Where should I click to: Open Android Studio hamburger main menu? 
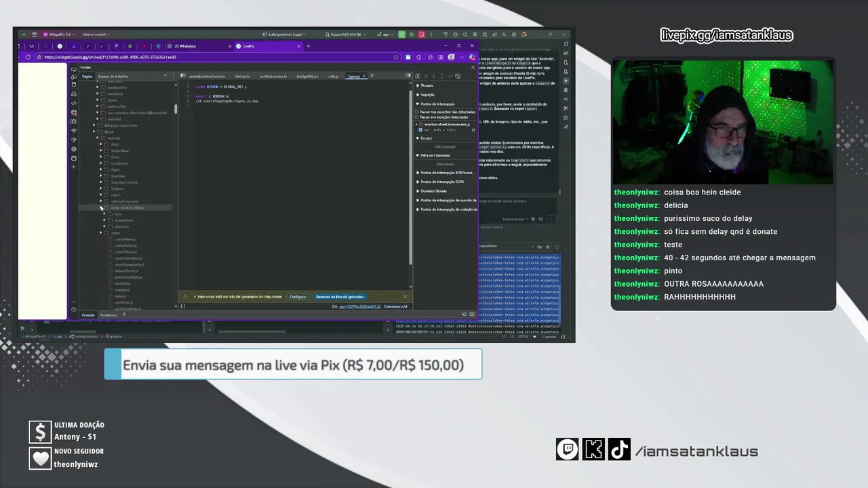[x=34, y=35]
